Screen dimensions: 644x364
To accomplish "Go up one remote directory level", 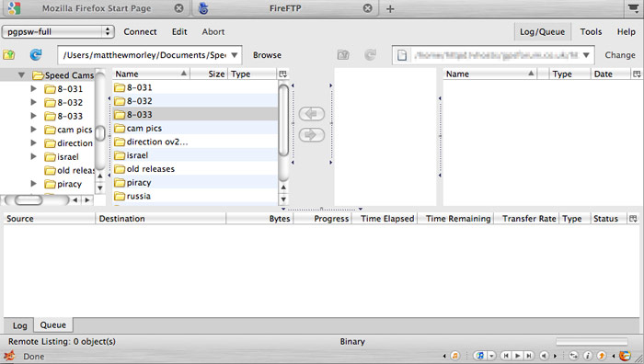I will pyautogui.click(x=343, y=54).
